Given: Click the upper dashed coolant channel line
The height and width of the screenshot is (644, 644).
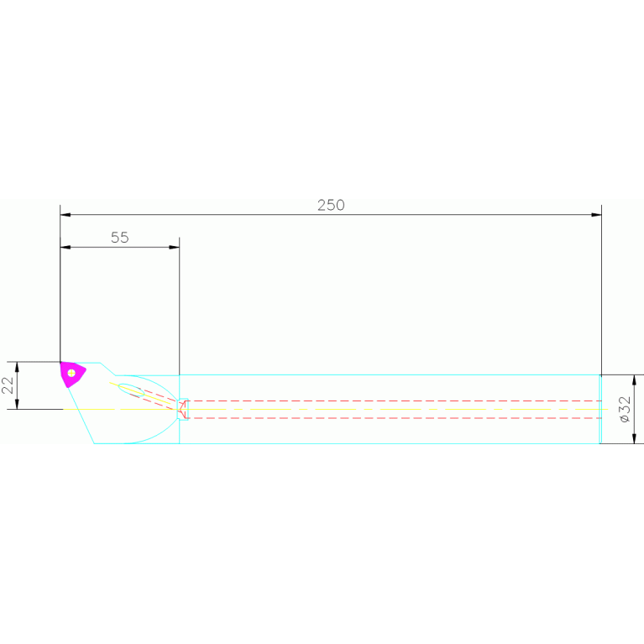Looking at the screenshot, I should (386, 401).
